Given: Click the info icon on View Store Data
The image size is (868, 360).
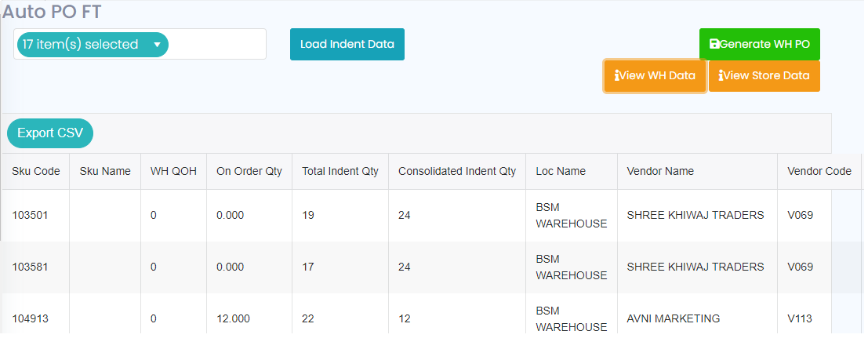Looking at the screenshot, I should pos(721,76).
